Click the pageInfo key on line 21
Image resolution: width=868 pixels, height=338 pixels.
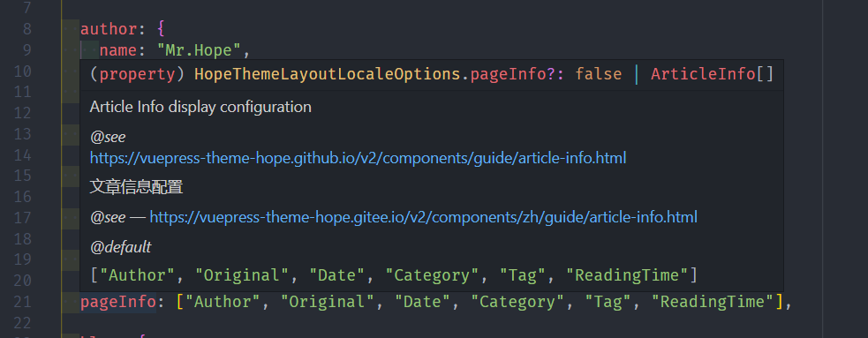[118, 302]
